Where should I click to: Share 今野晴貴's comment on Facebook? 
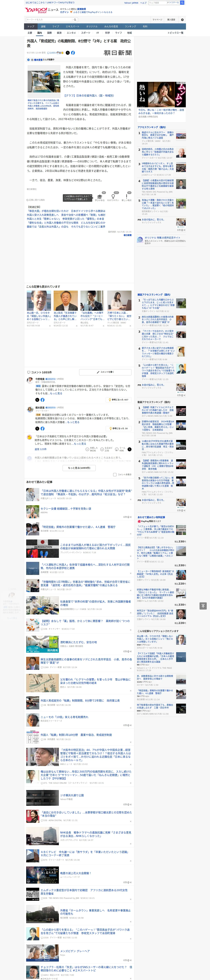42,400
